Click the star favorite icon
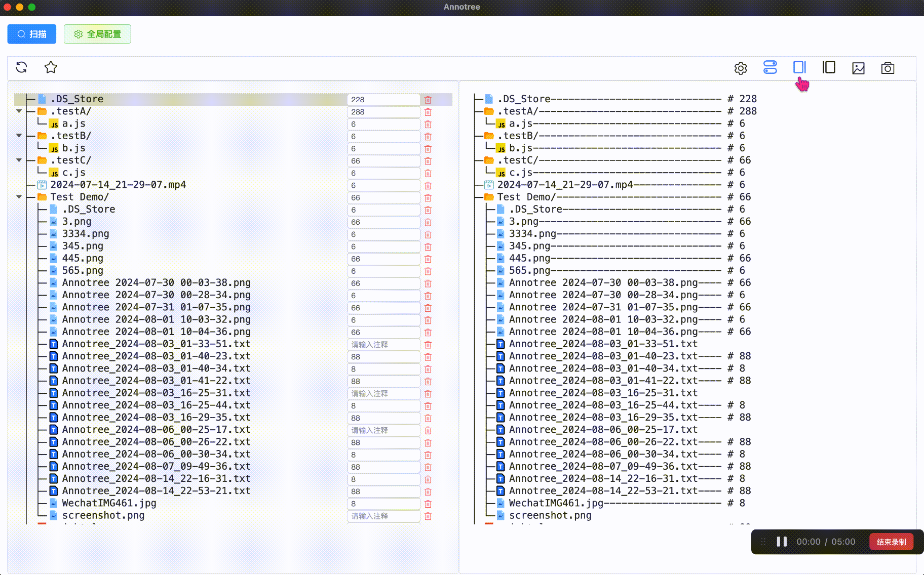 (x=51, y=67)
